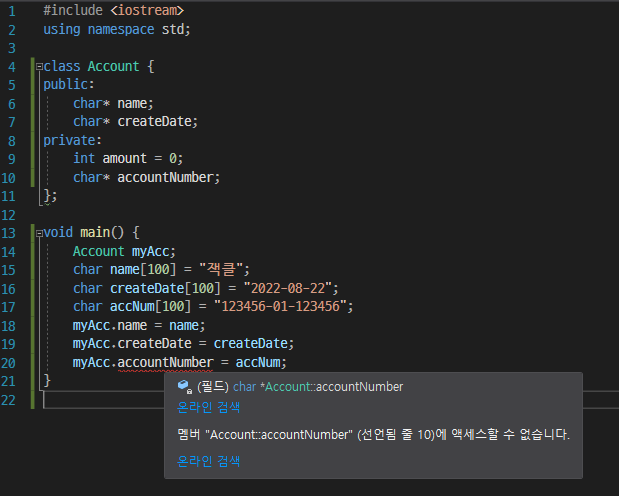Click line number 20 in the gutter
This screenshot has height=496, width=619.
[x=8, y=363]
